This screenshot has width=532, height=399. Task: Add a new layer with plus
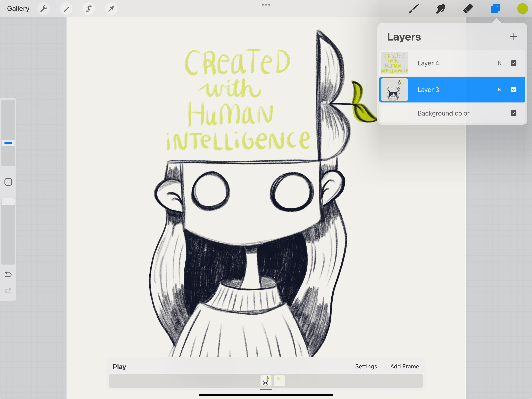(513, 37)
